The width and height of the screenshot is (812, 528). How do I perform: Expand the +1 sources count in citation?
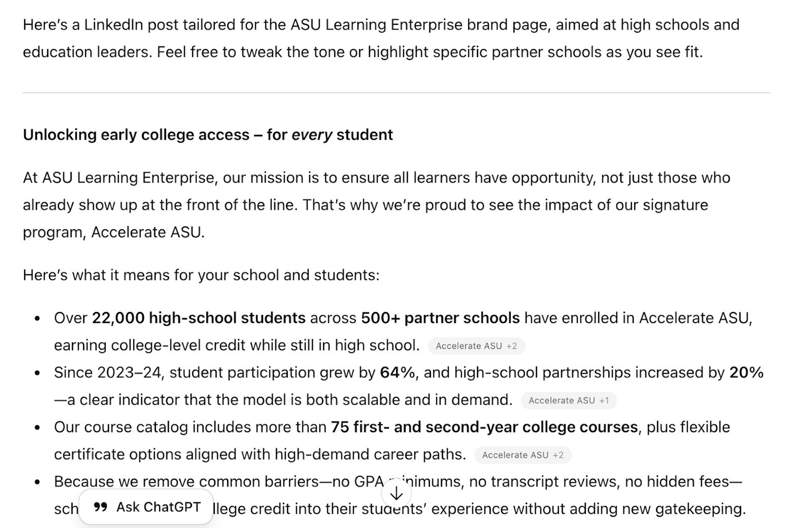click(x=604, y=400)
